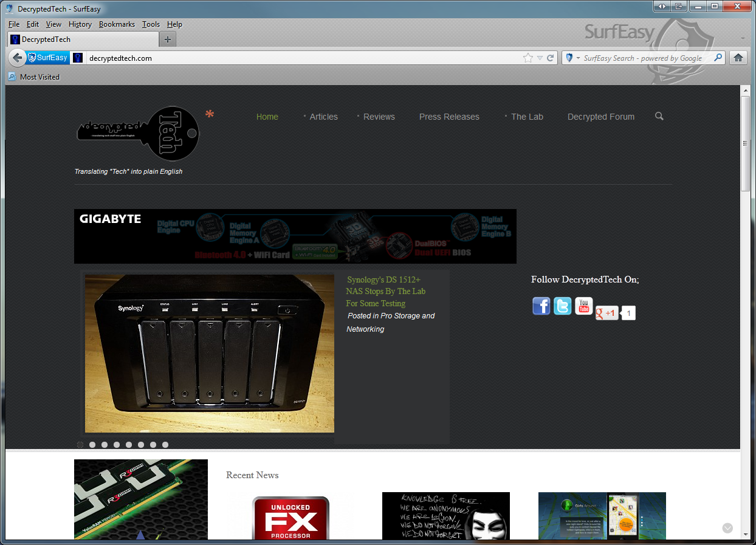Select the eighth slideshow pagination dot
The image size is (756, 545).
(x=165, y=445)
